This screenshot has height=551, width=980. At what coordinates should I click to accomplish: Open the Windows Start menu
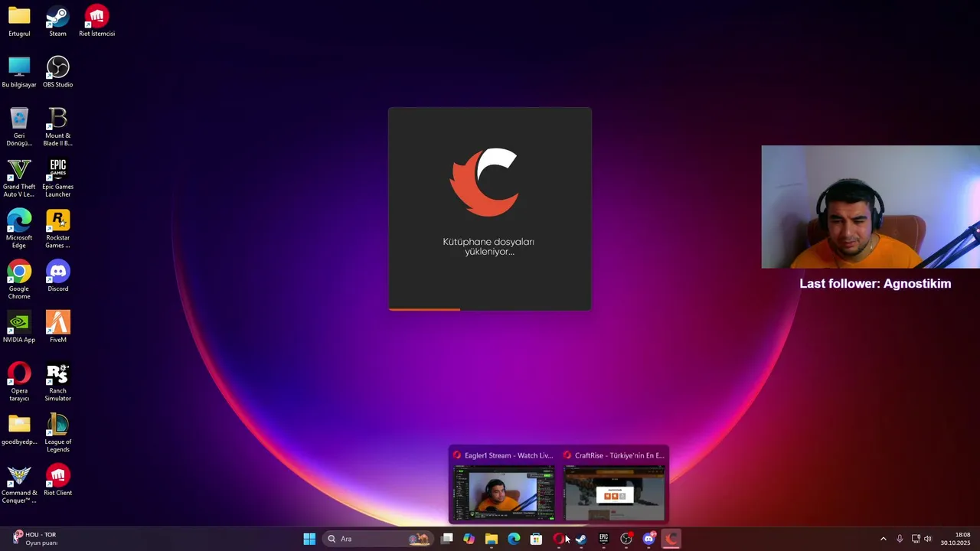click(309, 539)
